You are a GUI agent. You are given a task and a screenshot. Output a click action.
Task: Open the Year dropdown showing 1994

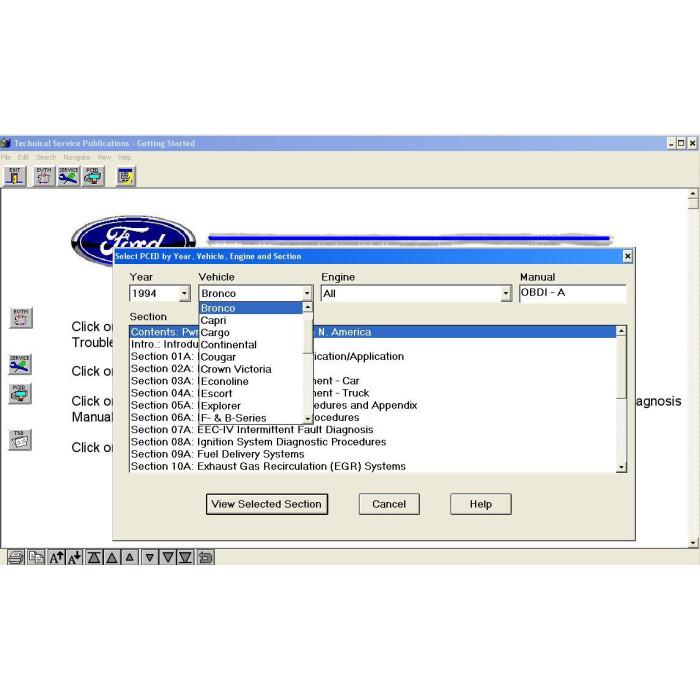(x=184, y=294)
